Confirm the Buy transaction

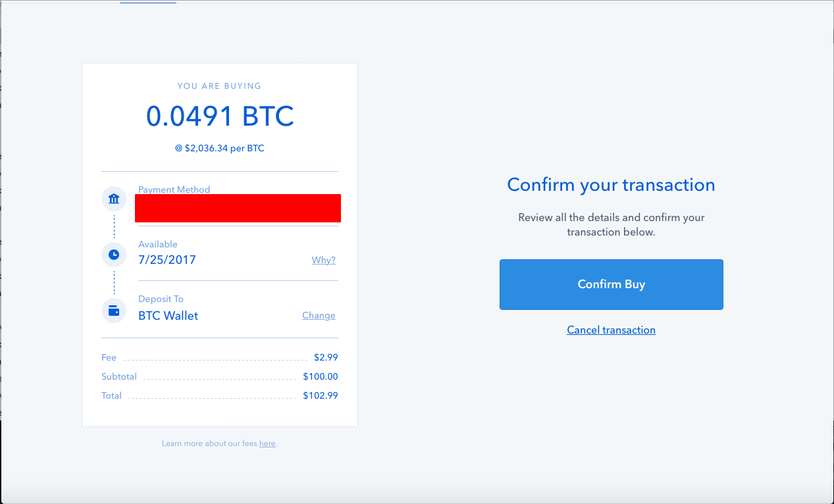point(611,284)
